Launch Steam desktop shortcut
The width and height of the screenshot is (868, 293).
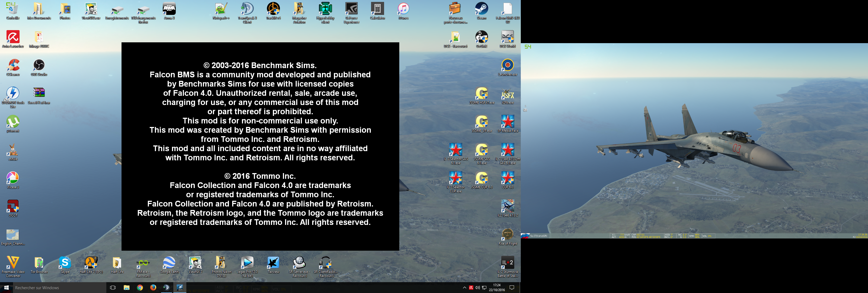point(481,11)
